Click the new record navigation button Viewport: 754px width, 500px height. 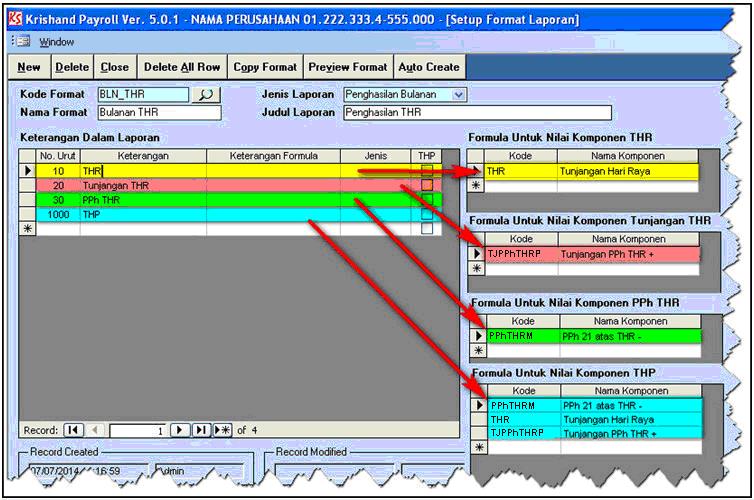222,430
